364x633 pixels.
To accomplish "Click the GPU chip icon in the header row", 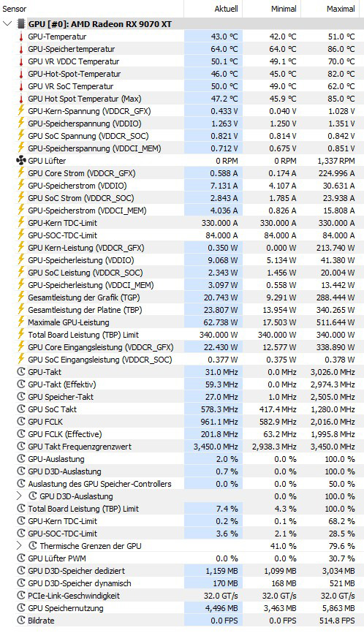I will point(21,24).
